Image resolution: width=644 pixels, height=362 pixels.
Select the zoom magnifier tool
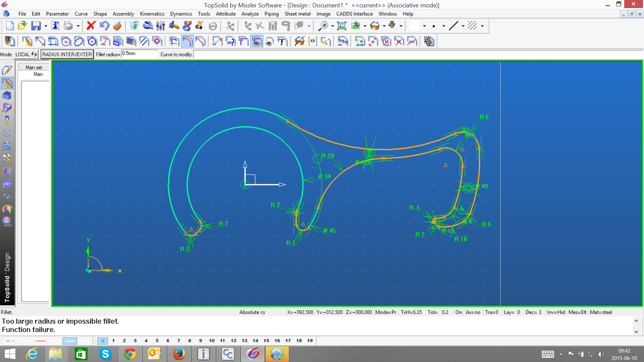click(x=323, y=26)
